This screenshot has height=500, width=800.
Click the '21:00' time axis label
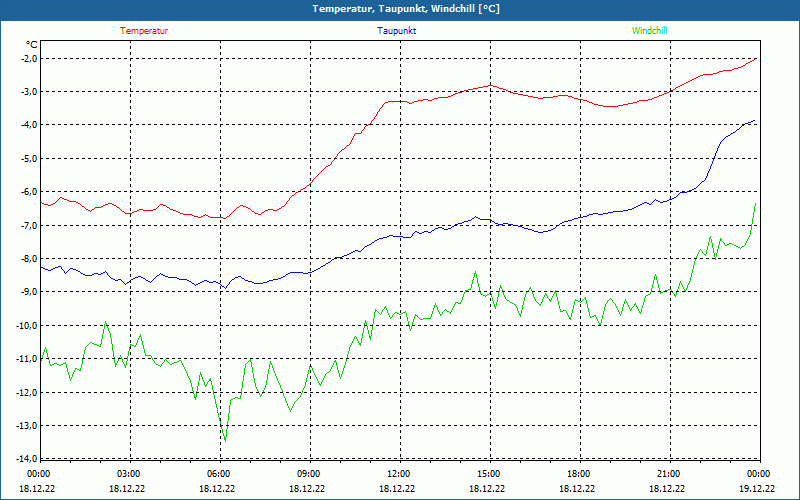tap(667, 474)
